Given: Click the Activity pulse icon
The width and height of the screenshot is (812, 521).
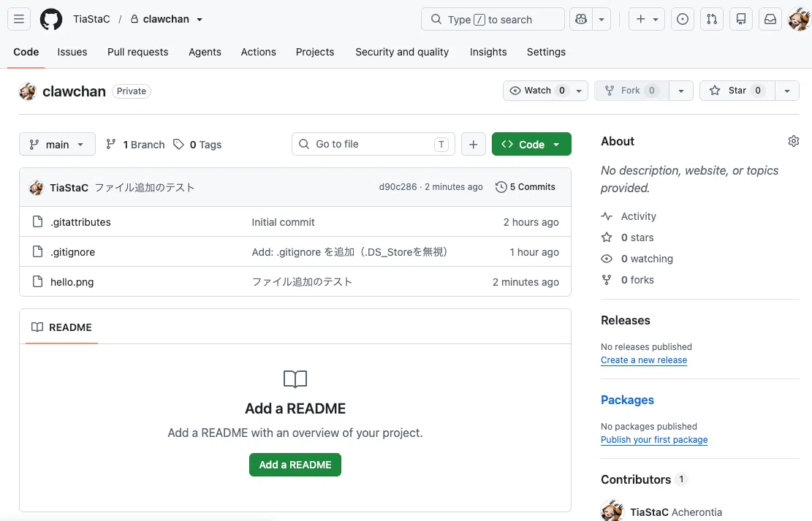Looking at the screenshot, I should click(607, 216).
